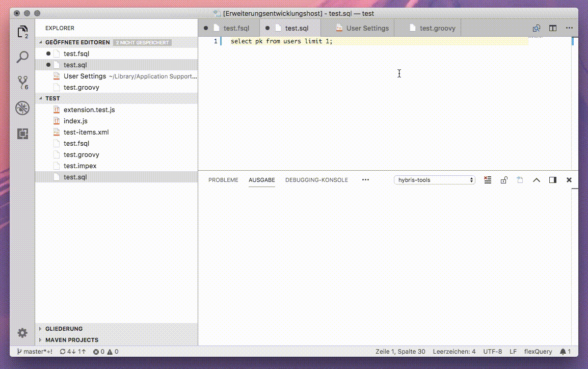Change indentation via Leerzeichen: 4
Image resolution: width=588 pixels, height=369 pixels.
click(x=454, y=351)
